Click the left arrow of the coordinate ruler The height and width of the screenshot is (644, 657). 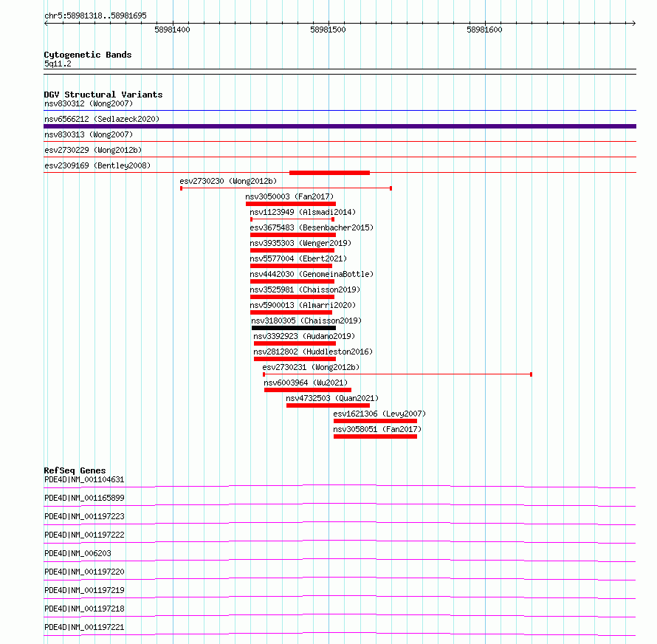point(46,23)
